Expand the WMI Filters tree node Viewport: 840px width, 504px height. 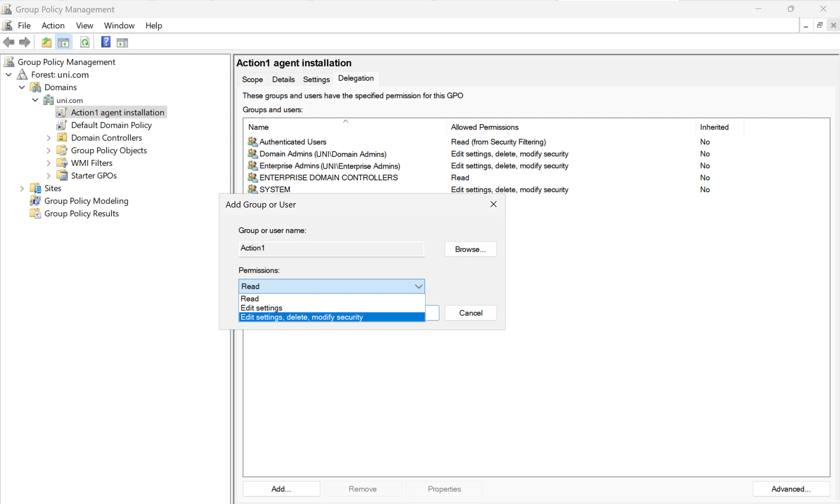point(48,163)
